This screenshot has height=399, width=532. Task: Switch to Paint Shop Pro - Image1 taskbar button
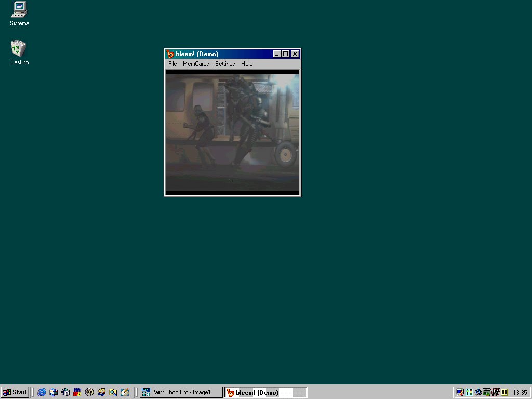pyautogui.click(x=181, y=392)
